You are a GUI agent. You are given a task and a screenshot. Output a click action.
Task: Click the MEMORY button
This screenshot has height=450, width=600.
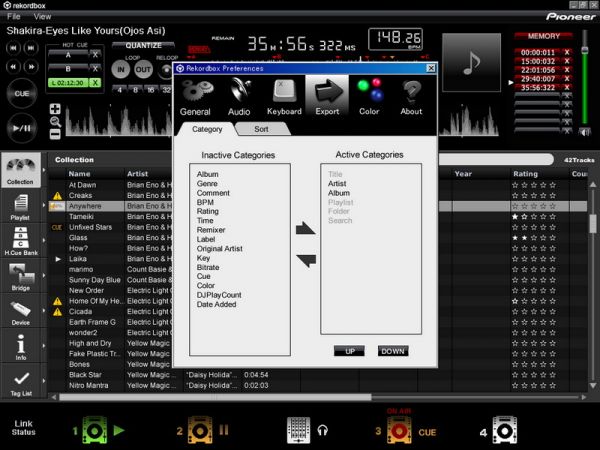pos(543,36)
